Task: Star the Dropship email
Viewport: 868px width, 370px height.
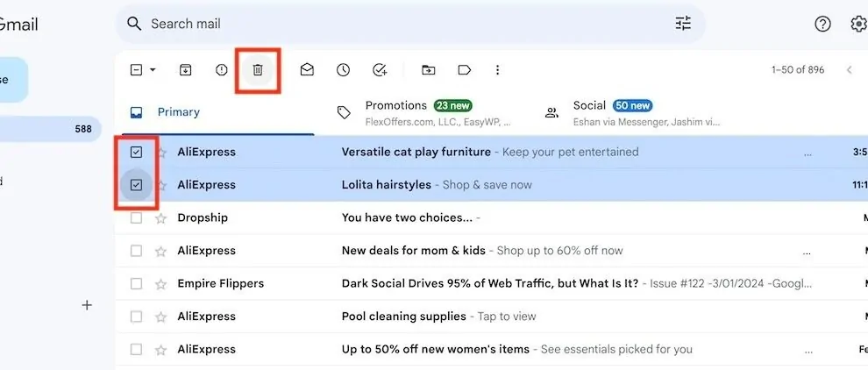Action: click(161, 218)
